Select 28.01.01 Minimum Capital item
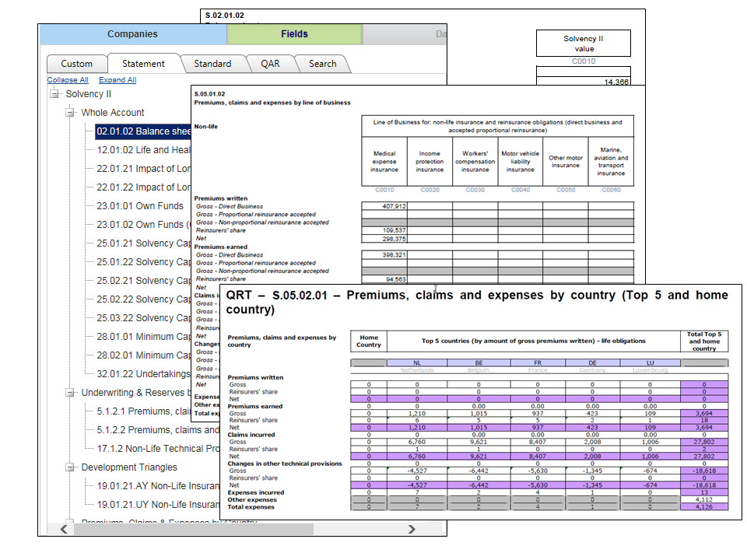 [x=143, y=337]
